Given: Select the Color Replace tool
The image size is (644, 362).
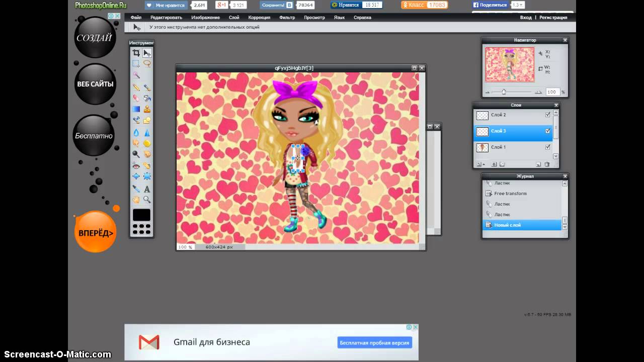Looking at the screenshot, I should [136, 120].
